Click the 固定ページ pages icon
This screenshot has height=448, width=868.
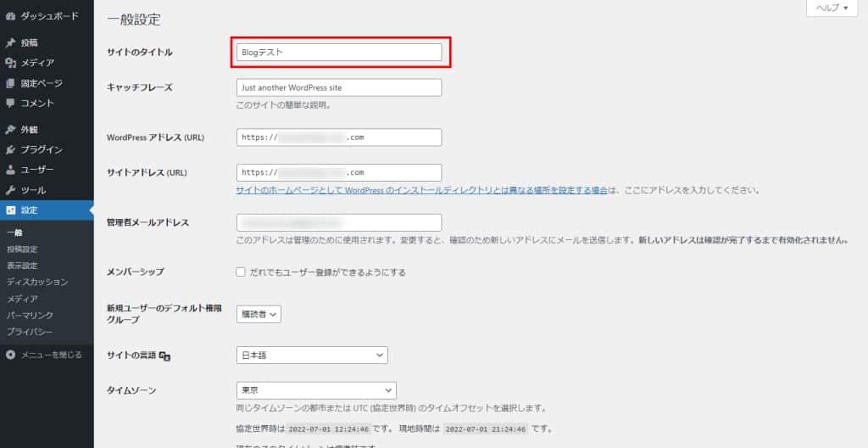tap(10, 83)
